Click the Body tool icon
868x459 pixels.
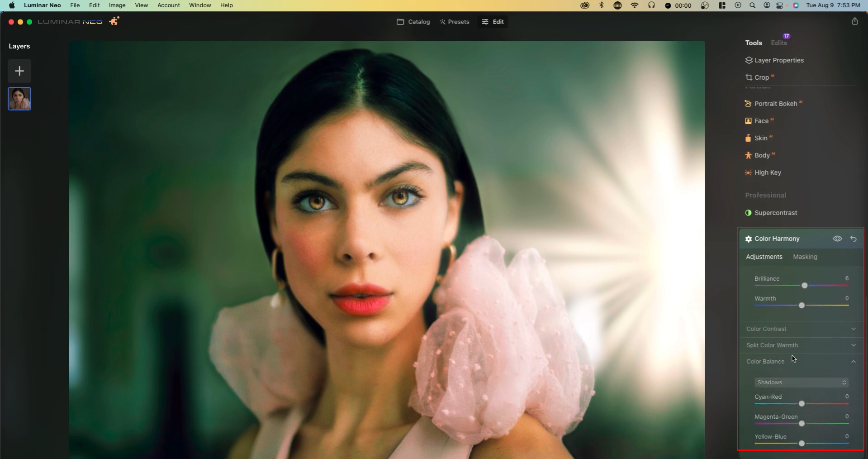[748, 155]
